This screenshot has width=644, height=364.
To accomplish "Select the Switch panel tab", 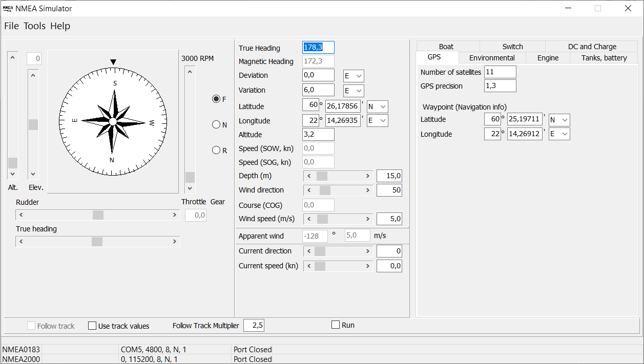I will 512,46.
